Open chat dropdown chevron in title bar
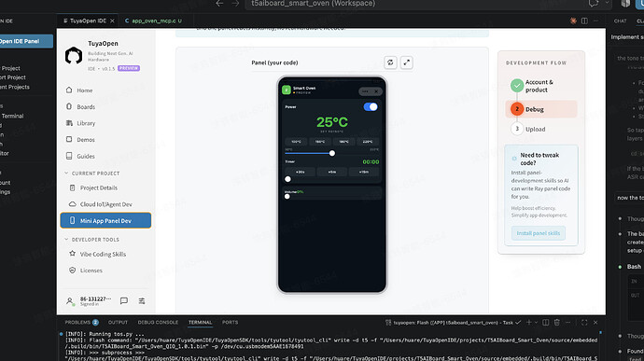Viewport: 644px width, 361px height. (607, 4)
